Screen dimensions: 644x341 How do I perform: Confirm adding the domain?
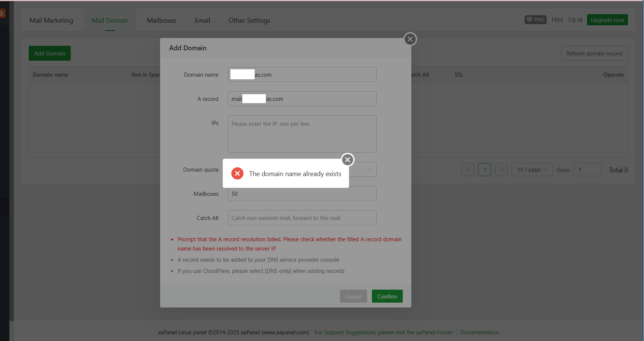(387, 296)
